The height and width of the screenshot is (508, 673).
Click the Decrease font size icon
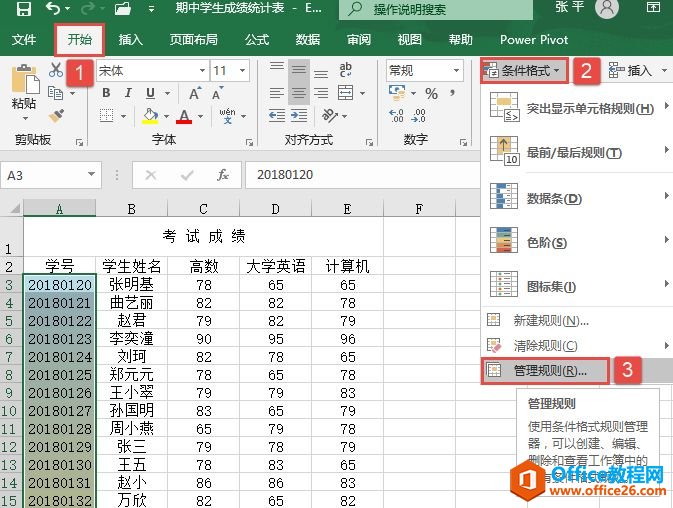pos(218,93)
